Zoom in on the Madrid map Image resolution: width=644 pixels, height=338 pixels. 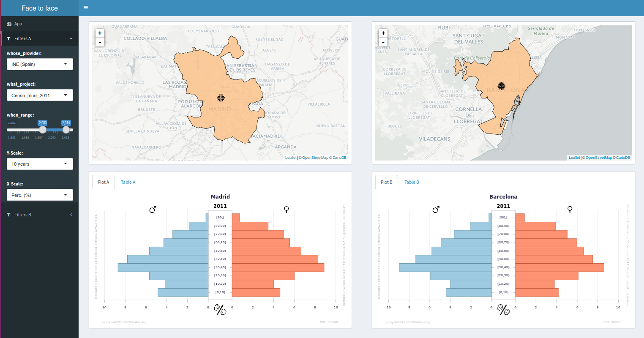click(x=100, y=33)
